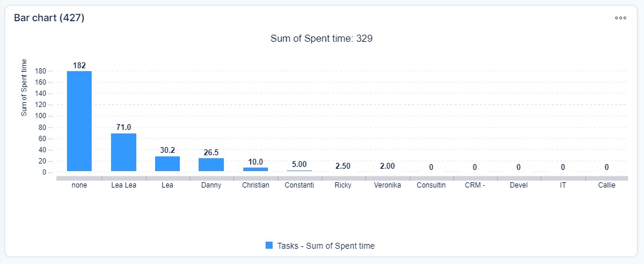Click the 182 value label
This screenshot has width=644, height=264.
(x=79, y=65)
